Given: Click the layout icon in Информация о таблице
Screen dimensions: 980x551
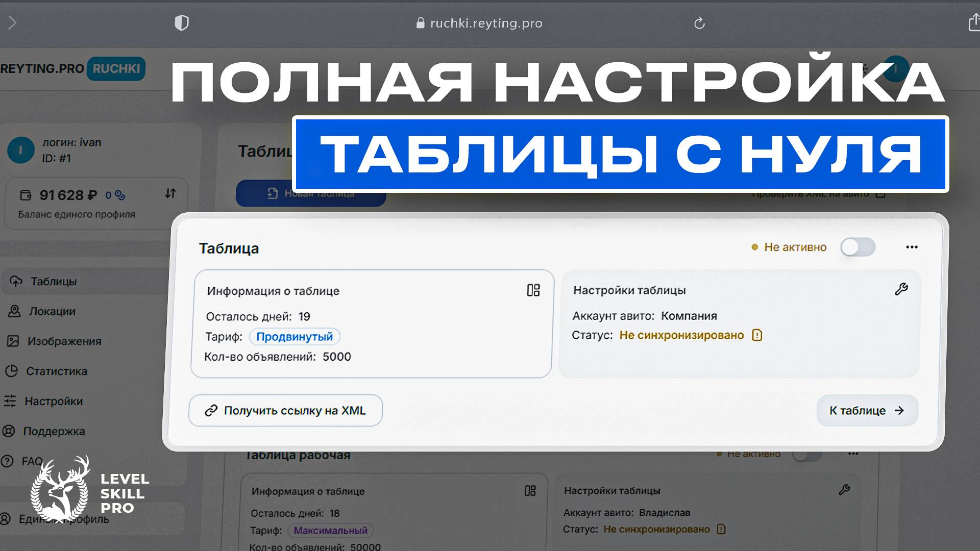Looking at the screenshot, I should [x=534, y=290].
